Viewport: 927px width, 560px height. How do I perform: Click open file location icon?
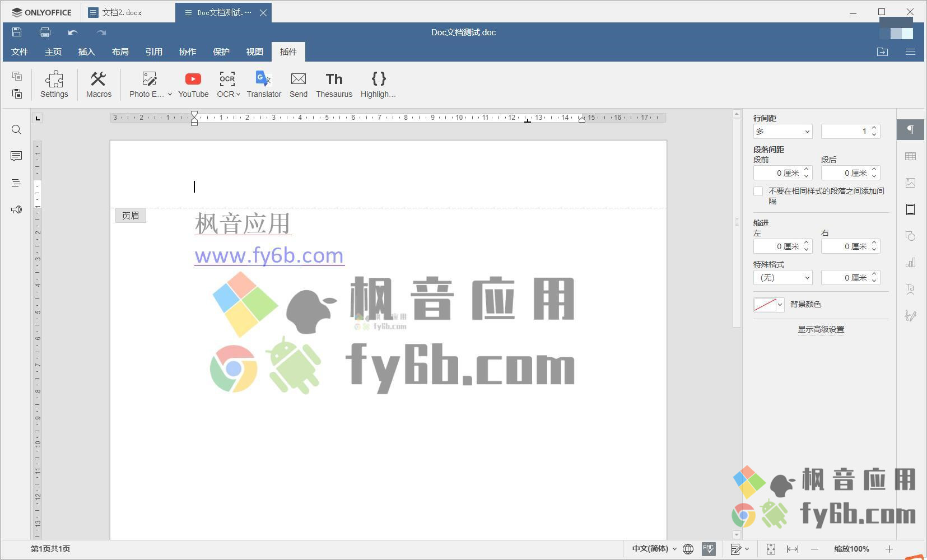[x=883, y=52]
